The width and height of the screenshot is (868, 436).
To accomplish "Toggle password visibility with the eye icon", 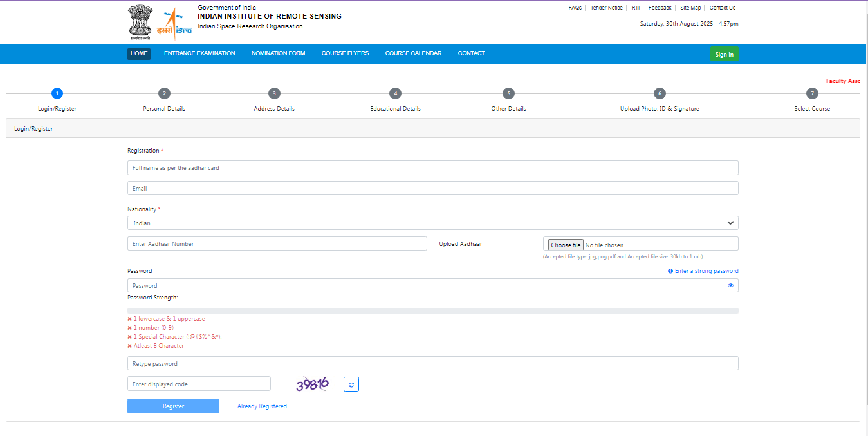I will pyautogui.click(x=730, y=285).
